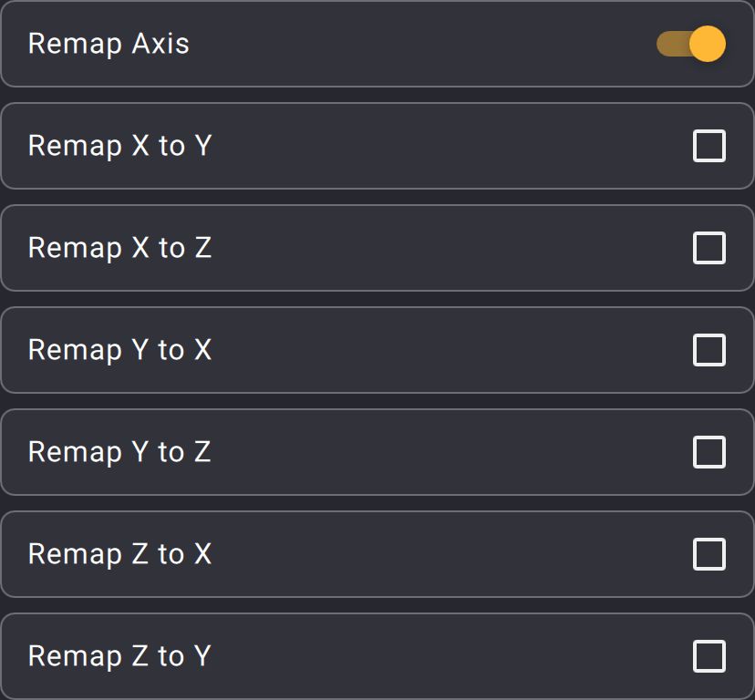Choose the "Remap Z to X" label

pyautogui.click(x=119, y=554)
